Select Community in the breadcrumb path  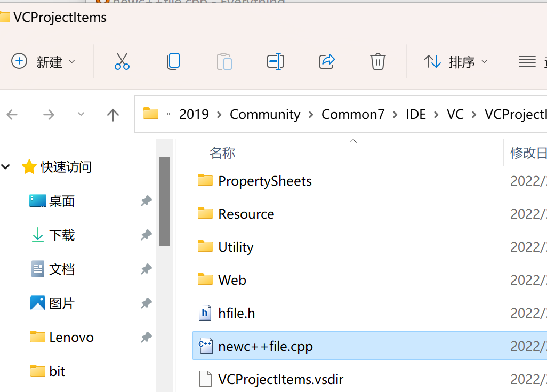pyautogui.click(x=265, y=115)
